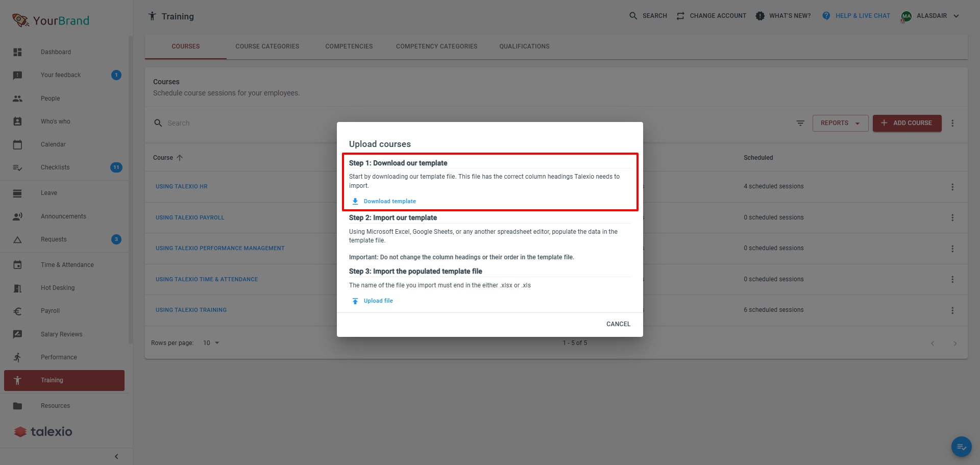Image resolution: width=980 pixels, height=465 pixels.
Task: Click the '6 scheduled sessions' cell
Action: coord(774,310)
